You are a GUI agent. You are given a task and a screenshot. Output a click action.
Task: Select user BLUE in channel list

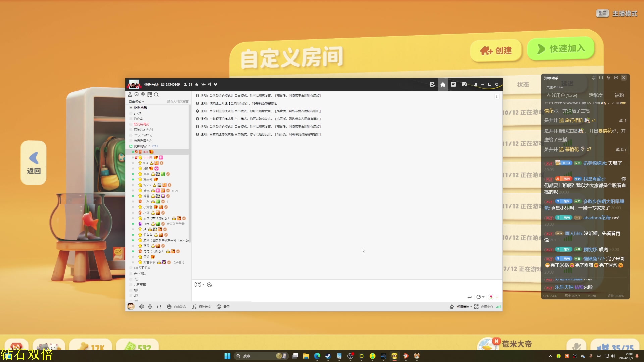click(146, 174)
